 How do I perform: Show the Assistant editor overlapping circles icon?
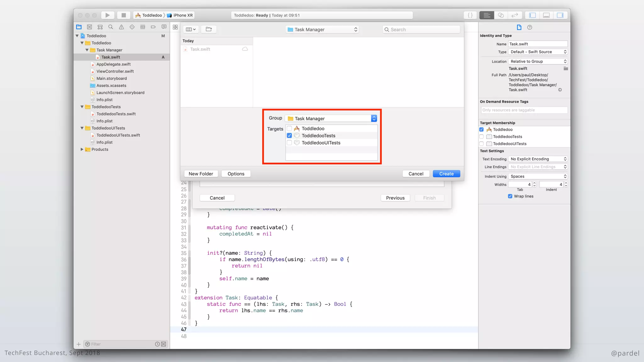501,15
